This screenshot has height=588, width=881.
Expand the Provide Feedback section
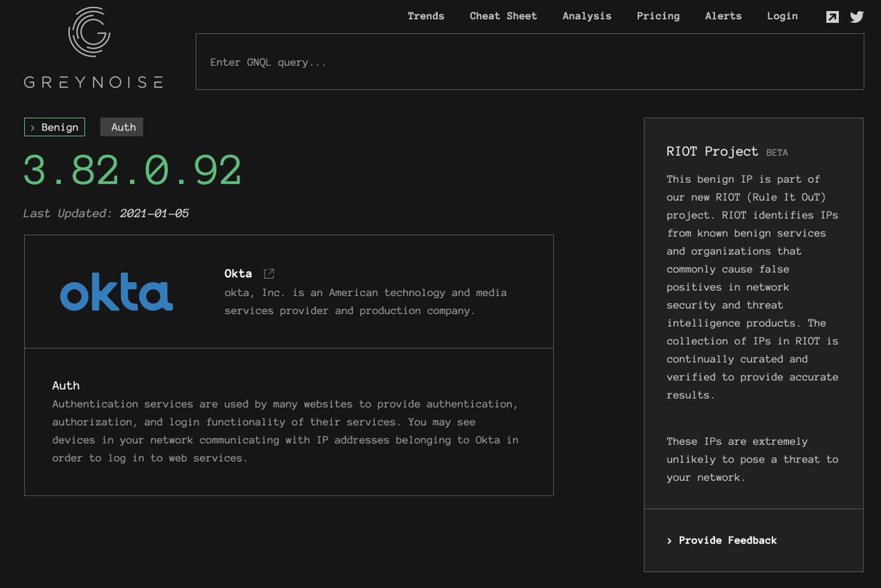(x=727, y=540)
